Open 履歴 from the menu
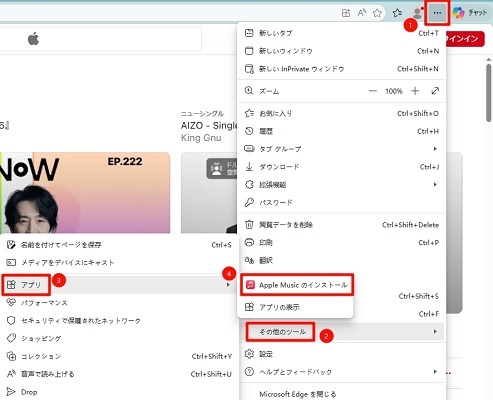 click(342, 131)
